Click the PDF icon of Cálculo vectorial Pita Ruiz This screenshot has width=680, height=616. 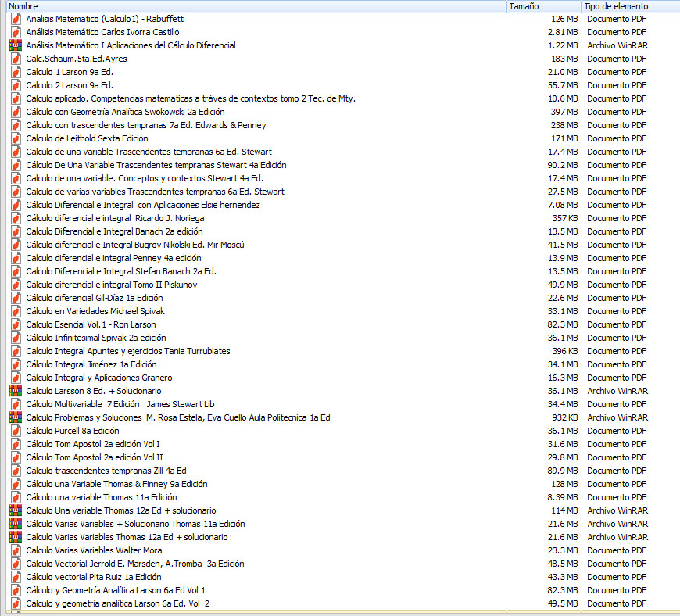pos(16,577)
